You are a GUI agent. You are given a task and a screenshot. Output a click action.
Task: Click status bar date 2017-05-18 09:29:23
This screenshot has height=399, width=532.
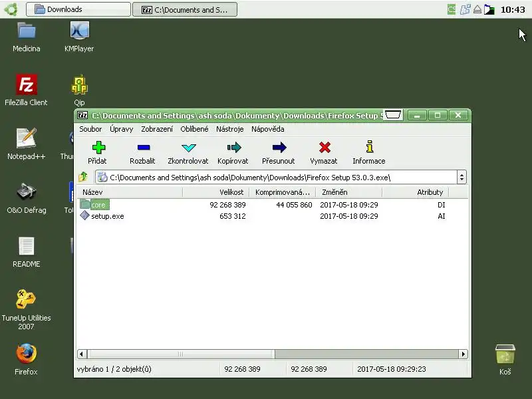click(392, 369)
